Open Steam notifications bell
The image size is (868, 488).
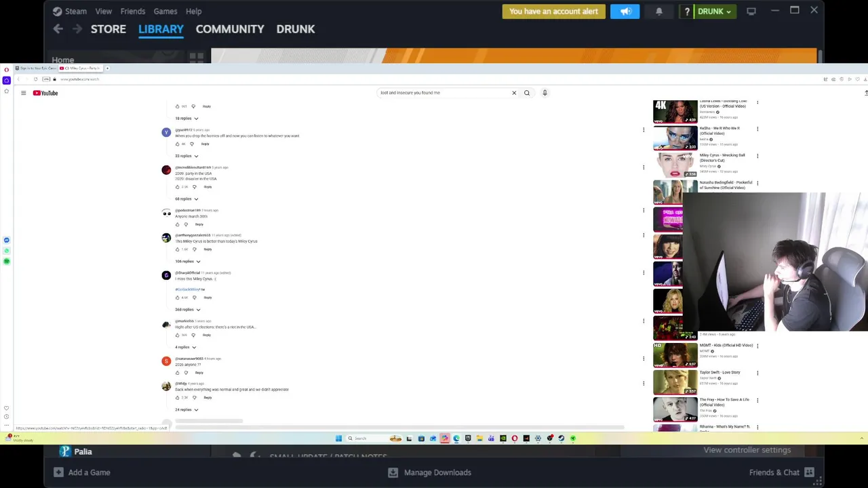659,12
